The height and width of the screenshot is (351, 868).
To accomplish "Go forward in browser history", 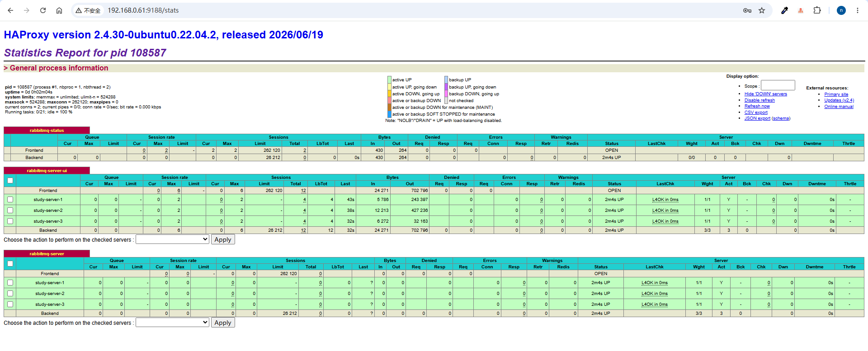I will 27,10.
